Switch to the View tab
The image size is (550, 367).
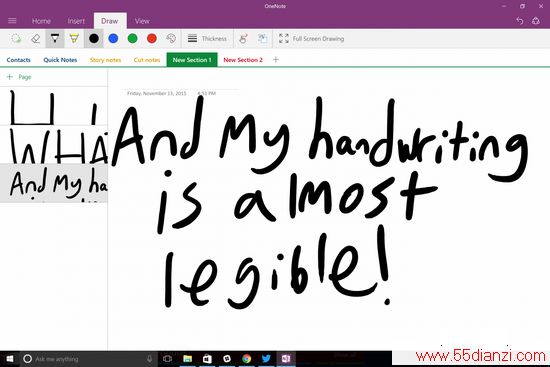(142, 21)
